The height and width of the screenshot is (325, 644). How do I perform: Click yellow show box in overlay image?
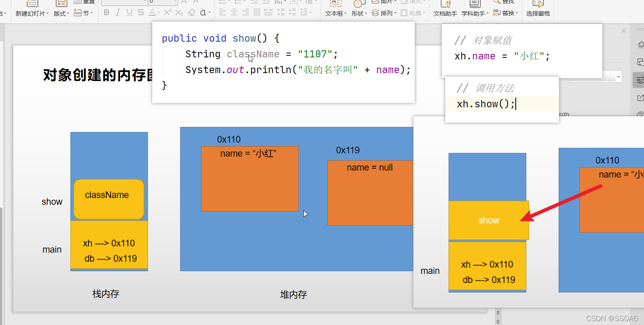point(489,220)
